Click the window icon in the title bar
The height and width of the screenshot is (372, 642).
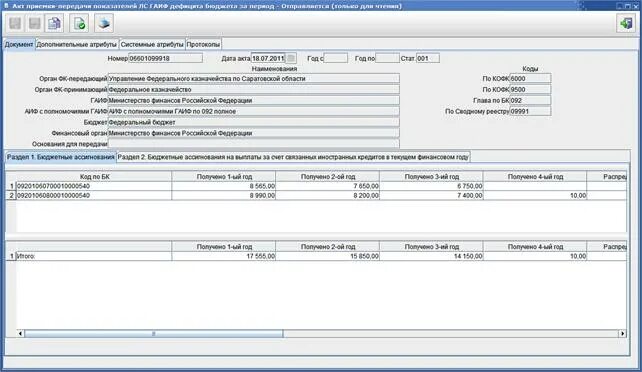6,6
